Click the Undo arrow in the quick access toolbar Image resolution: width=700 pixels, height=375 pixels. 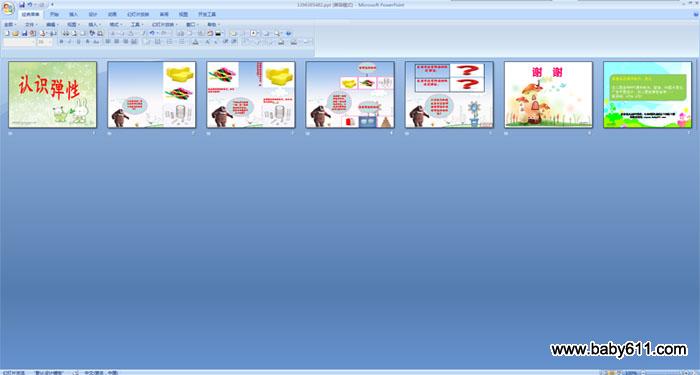[30, 4]
